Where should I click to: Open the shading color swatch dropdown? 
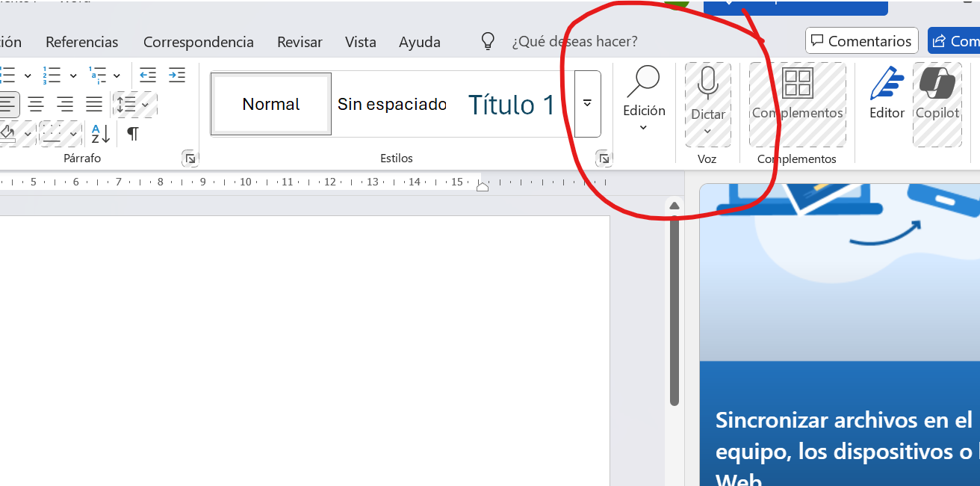[x=28, y=134]
